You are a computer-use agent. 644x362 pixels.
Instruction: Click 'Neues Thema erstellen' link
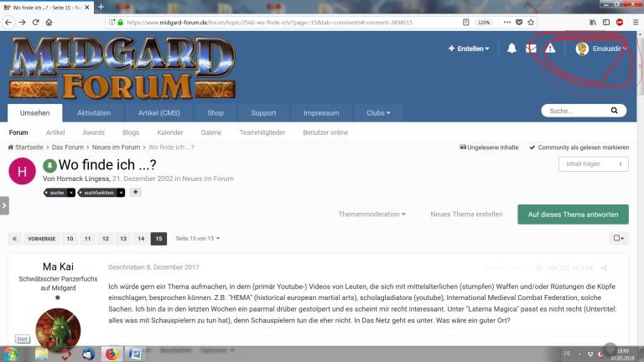(466, 214)
